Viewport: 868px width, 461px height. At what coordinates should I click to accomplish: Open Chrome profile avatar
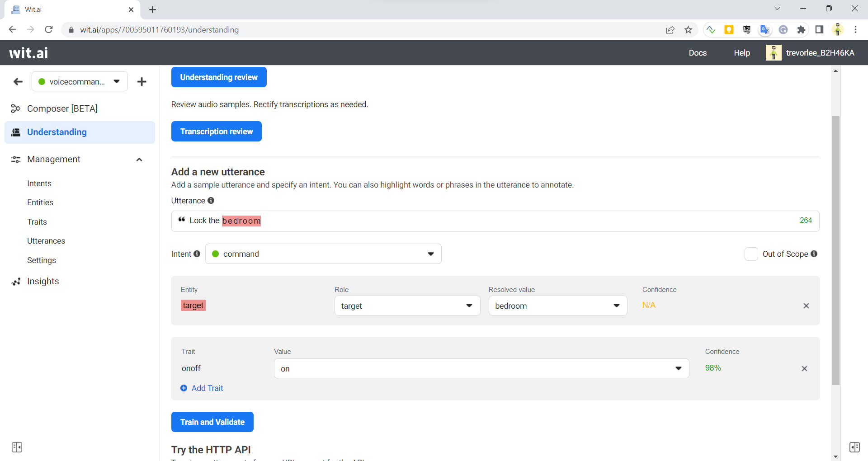(x=838, y=30)
